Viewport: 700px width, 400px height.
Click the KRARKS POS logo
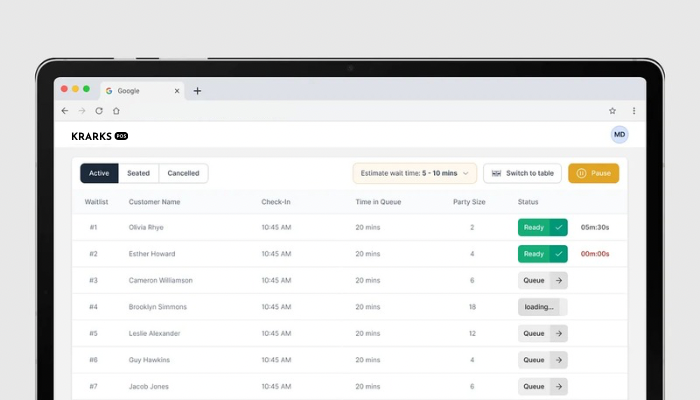(x=100, y=136)
